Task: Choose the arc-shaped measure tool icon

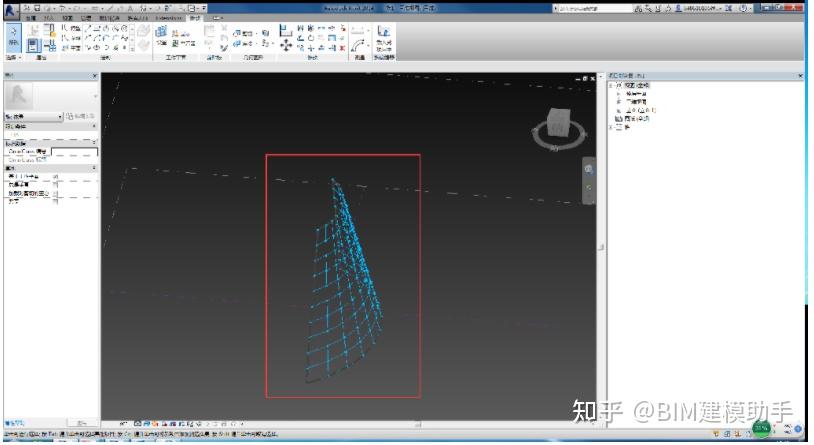Action: (x=358, y=46)
